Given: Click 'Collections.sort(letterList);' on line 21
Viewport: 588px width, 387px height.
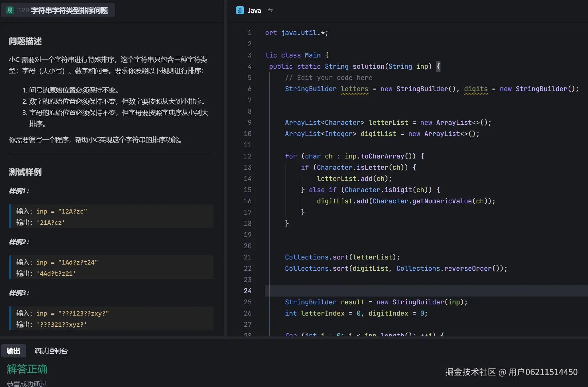Looking at the screenshot, I should (343, 257).
